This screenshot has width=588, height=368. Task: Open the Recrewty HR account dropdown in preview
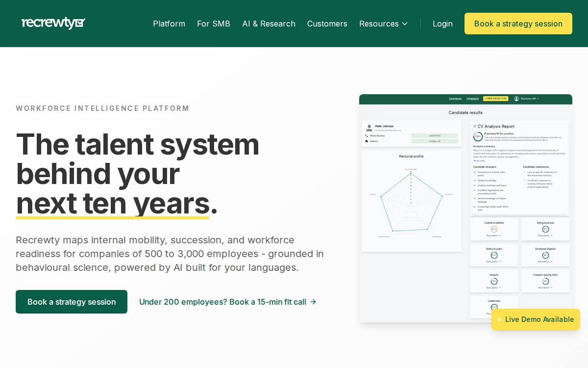click(x=530, y=99)
